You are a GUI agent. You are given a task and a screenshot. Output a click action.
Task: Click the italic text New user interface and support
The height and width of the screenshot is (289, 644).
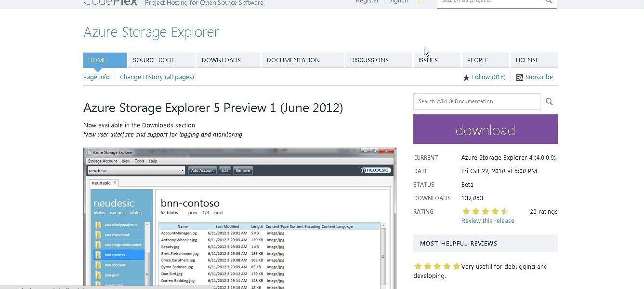[163, 135]
